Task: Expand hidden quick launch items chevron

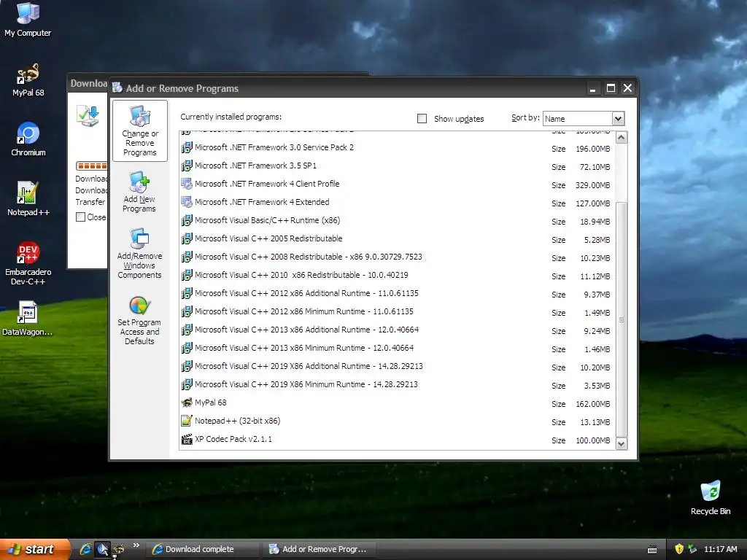Action: pyautogui.click(x=136, y=545)
